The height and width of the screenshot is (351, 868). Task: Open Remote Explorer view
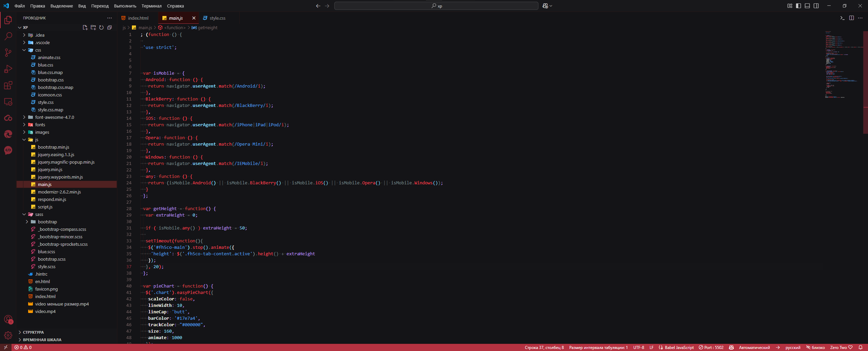point(8,101)
